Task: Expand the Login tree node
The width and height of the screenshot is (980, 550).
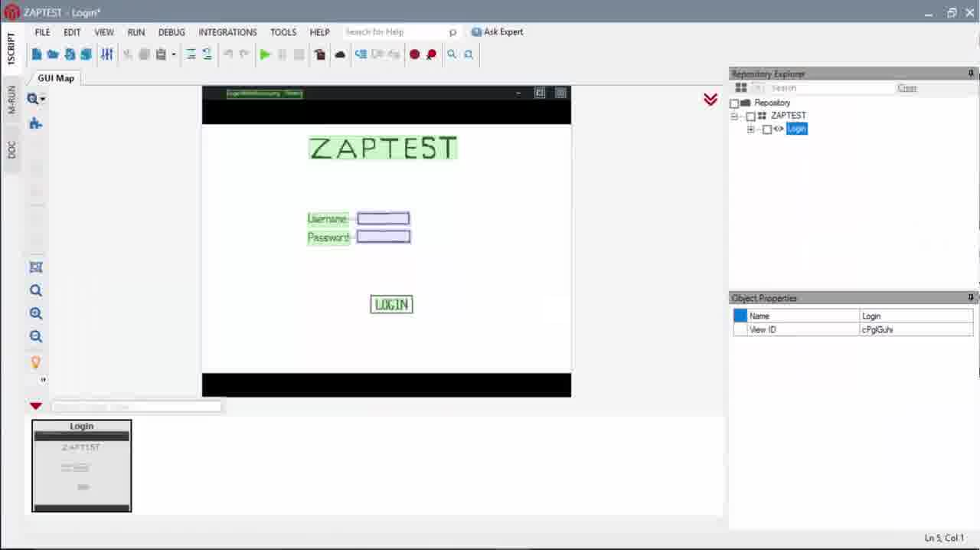Action: coord(750,129)
